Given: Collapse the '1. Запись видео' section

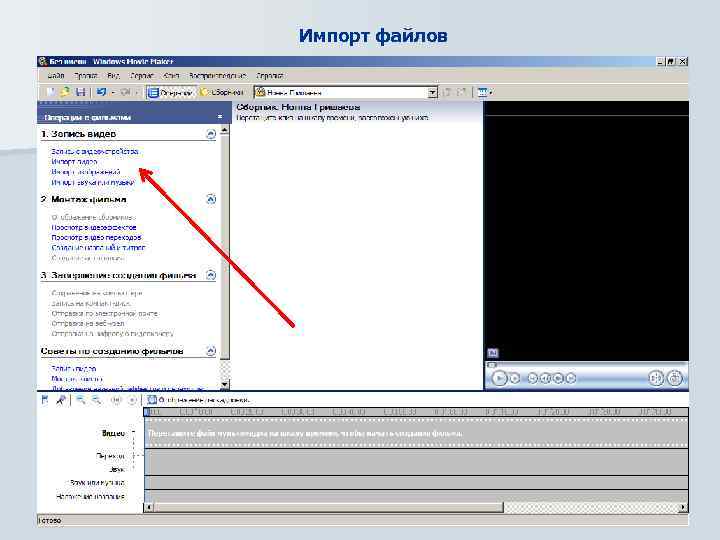Looking at the screenshot, I should point(211,134).
